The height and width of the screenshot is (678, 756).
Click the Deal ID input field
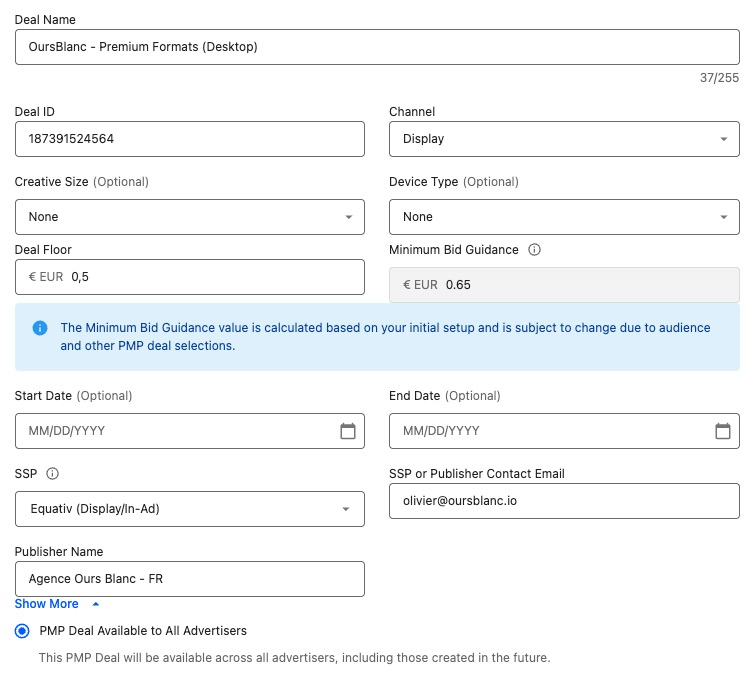pos(189,139)
